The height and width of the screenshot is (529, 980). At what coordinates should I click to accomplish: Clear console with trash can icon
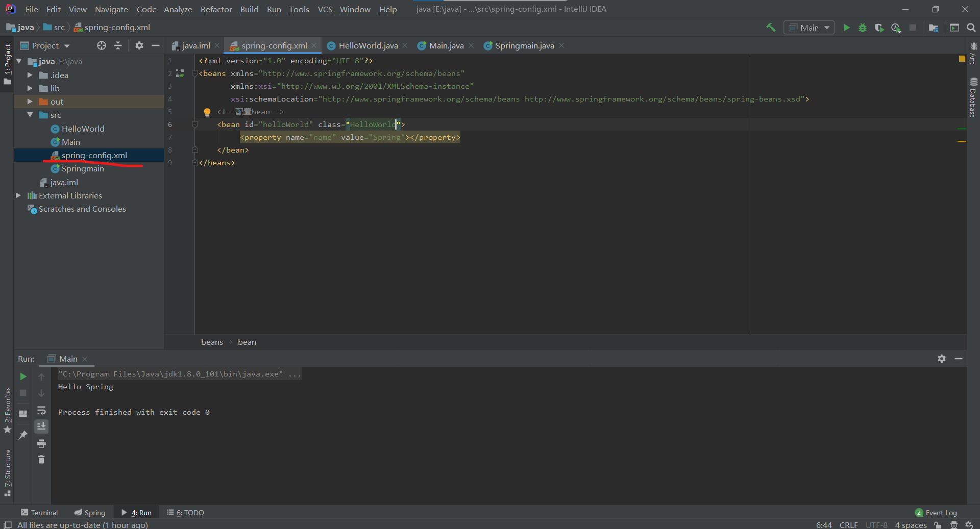tap(41, 460)
